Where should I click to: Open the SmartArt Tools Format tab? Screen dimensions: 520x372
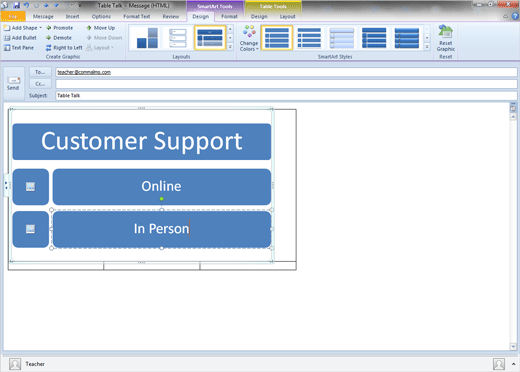(x=229, y=16)
